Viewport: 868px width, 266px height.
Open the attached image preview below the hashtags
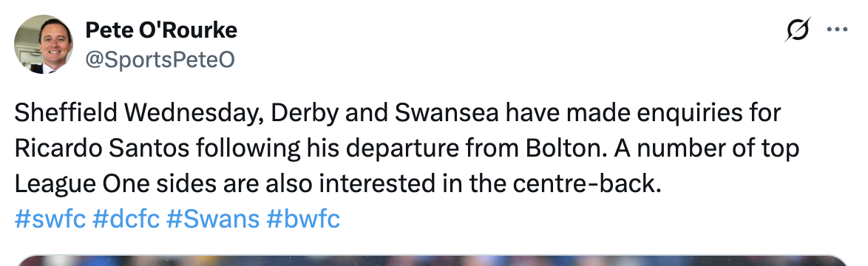433,261
